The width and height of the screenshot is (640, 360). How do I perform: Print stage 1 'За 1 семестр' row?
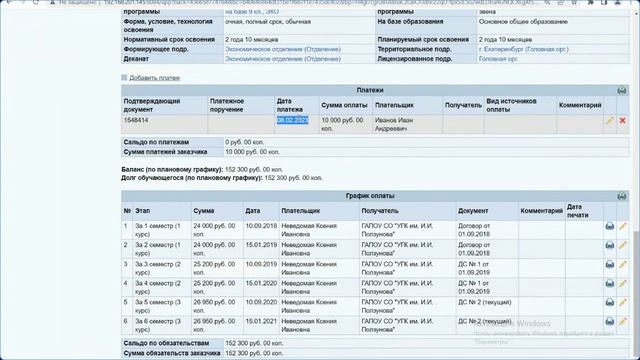click(x=609, y=226)
